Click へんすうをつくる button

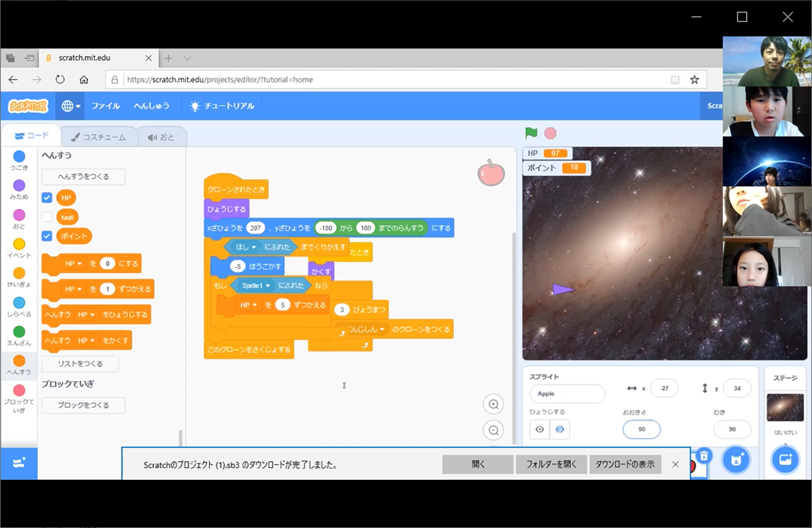[83, 176]
